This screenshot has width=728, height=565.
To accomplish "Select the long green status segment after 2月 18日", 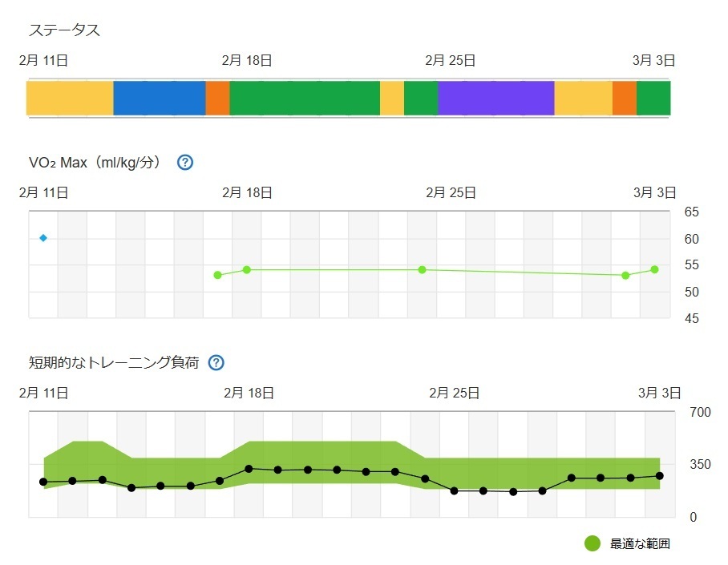I will coord(305,98).
